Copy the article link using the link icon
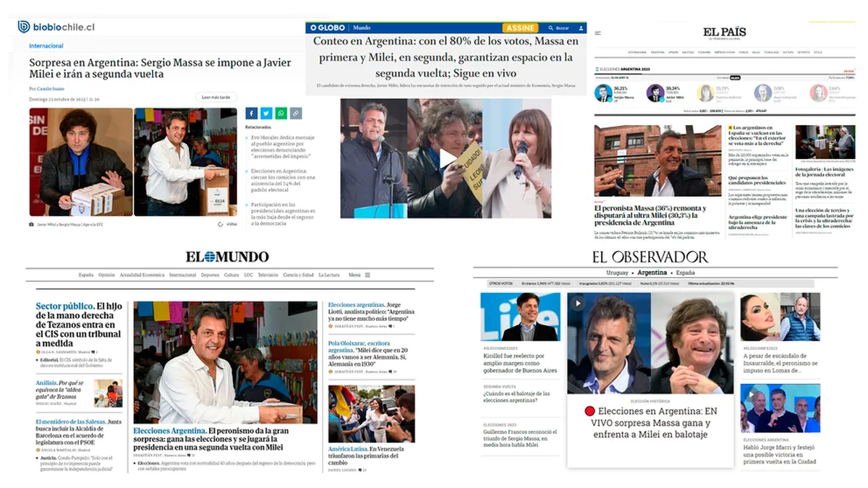The height and width of the screenshot is (488, 868). pos(297,114)
